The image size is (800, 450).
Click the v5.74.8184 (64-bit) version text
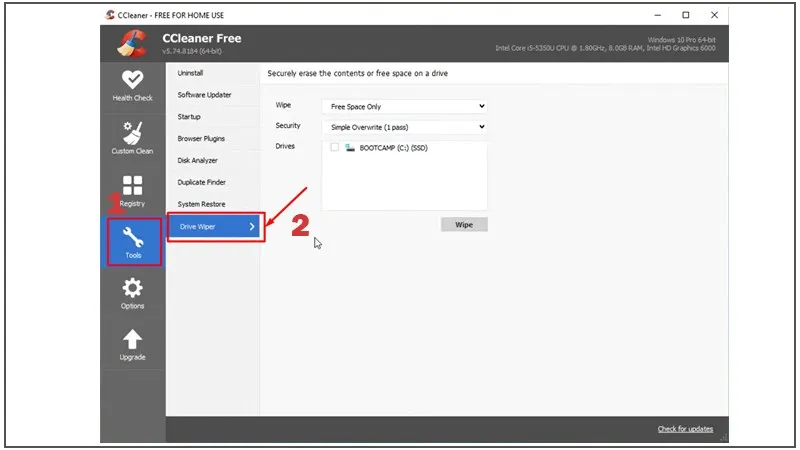tap(192, 51)
